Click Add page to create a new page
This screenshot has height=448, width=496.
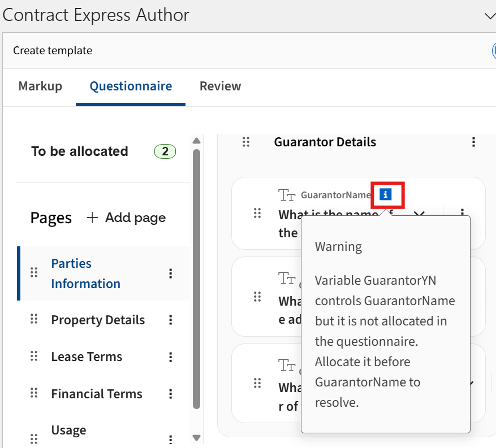(x=126, y=217)
